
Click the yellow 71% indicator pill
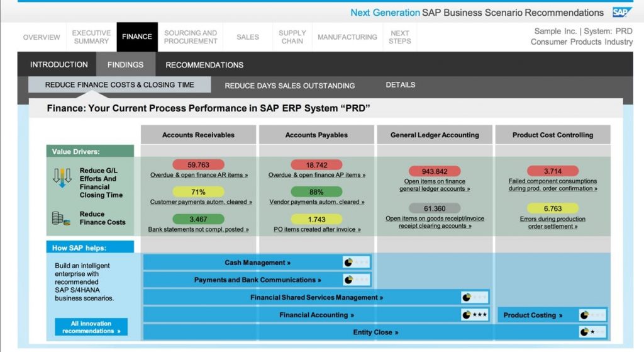pyautogui.click(x=198, y=192)
